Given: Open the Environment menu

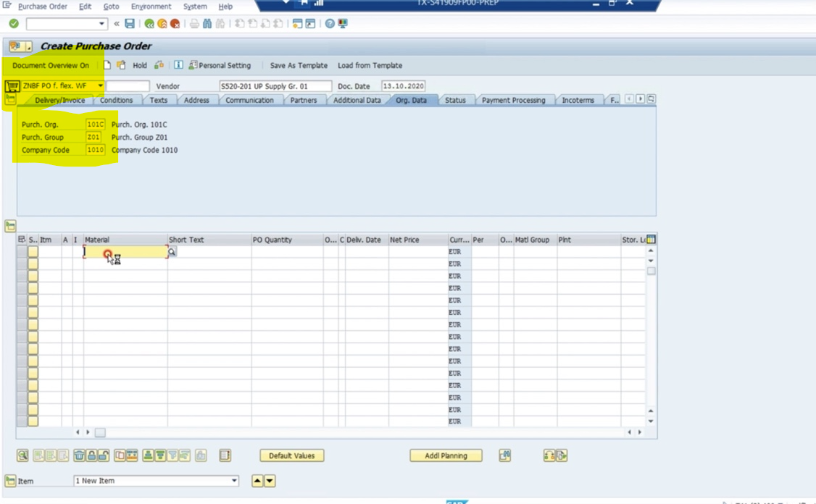Looking at the screenshot, I should (151, 7).
